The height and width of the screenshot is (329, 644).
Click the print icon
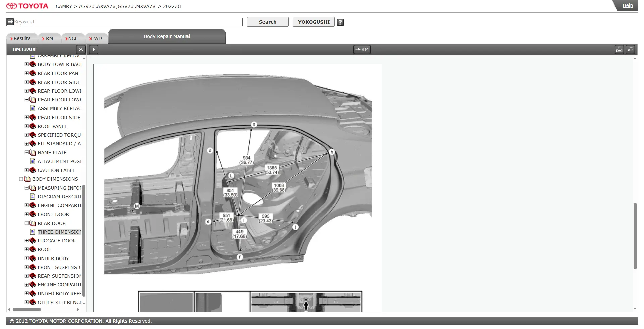(619, 49)
